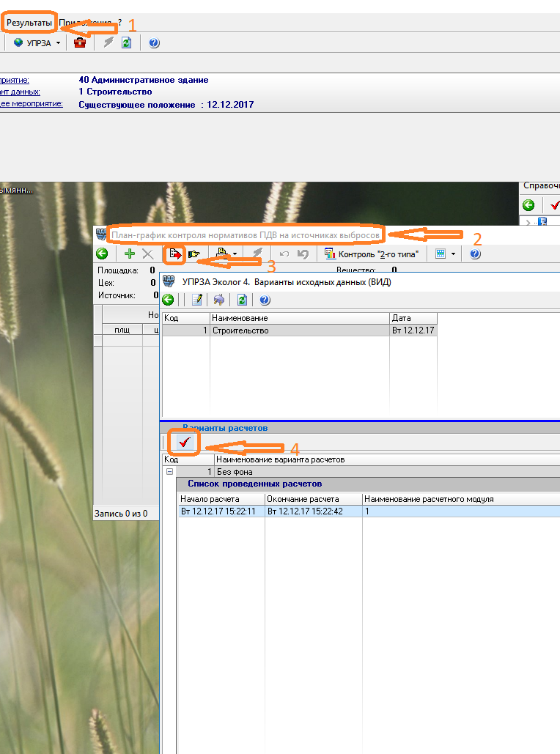Click the Дата column header
This screenshot has height=754, width=560.
coord(413,318)
